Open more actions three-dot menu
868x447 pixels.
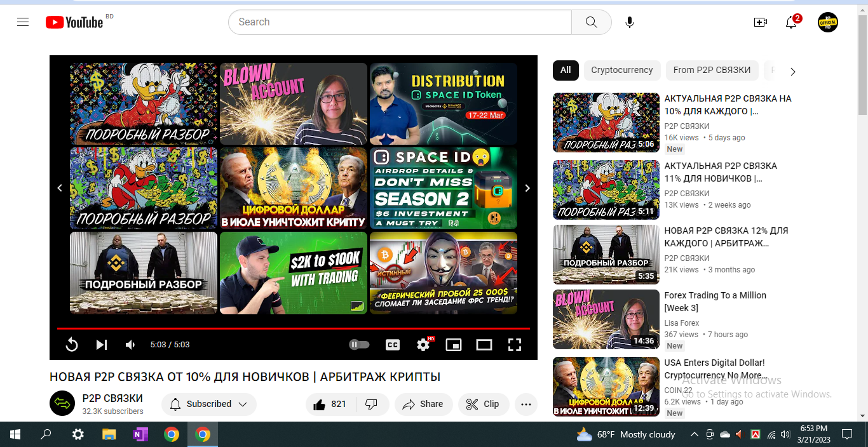click(526, 404)
